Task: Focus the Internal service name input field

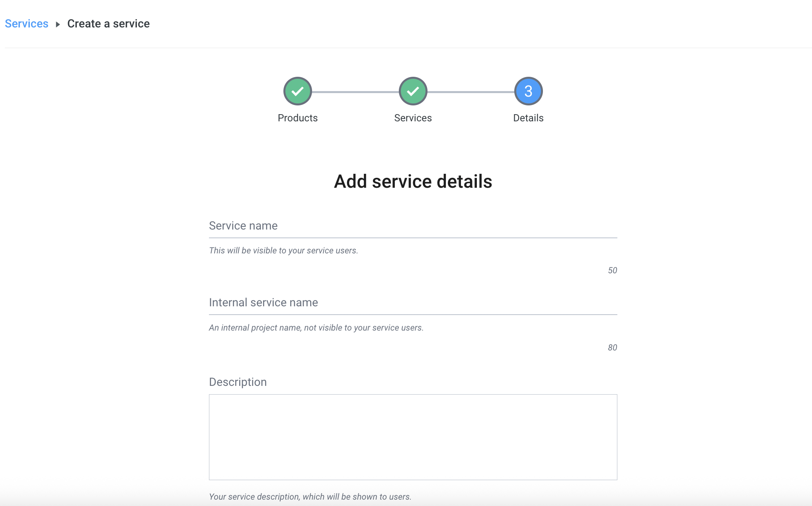Action: click(413, 303)
